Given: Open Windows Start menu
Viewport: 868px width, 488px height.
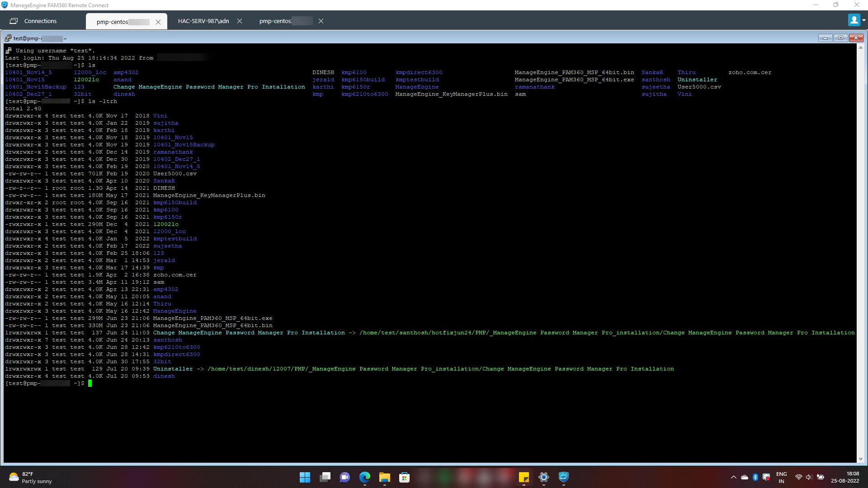Looking at the screenshot, I should pos(305,477).
